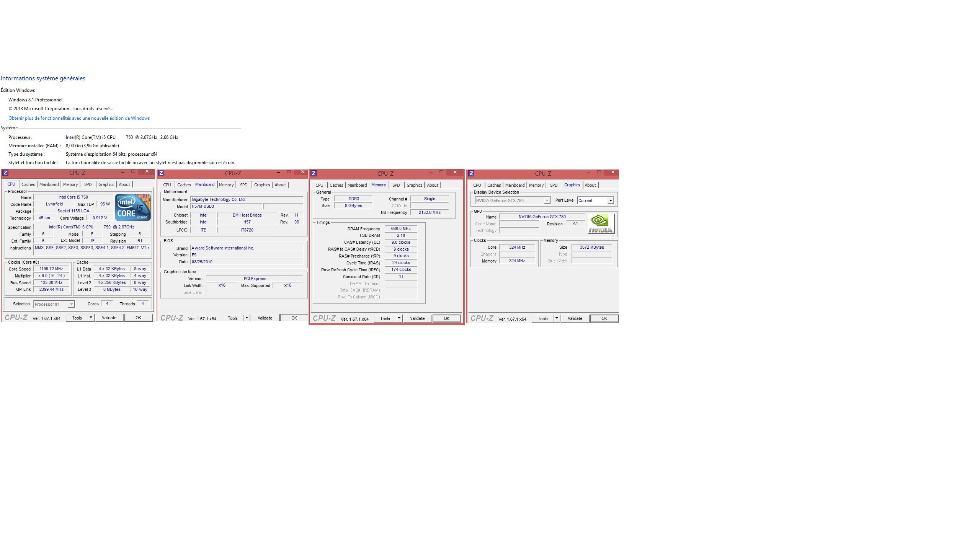The height and width of the screenshot is (551, 980).
Task: Click the Instructions field listing MMX, SSE
Action: coord(92,248)
